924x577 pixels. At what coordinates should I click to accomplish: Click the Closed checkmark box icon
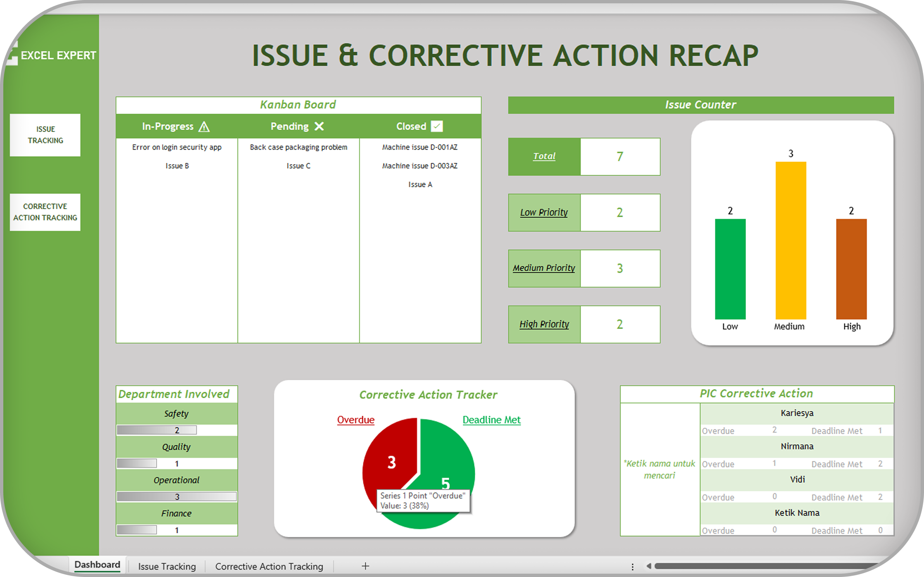[437, 126]
